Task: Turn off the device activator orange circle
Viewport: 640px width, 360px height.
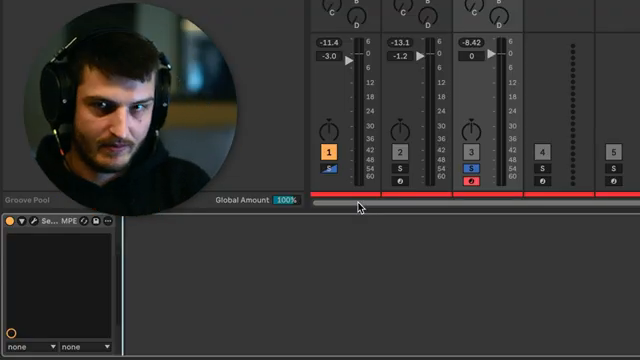Action: click(x=10, y=221)
